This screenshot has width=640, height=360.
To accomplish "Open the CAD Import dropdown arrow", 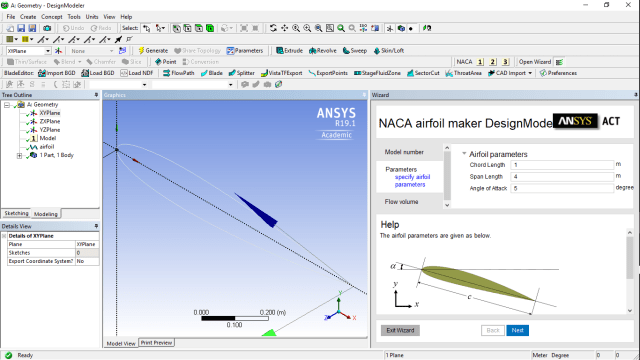I will point(530,73).
